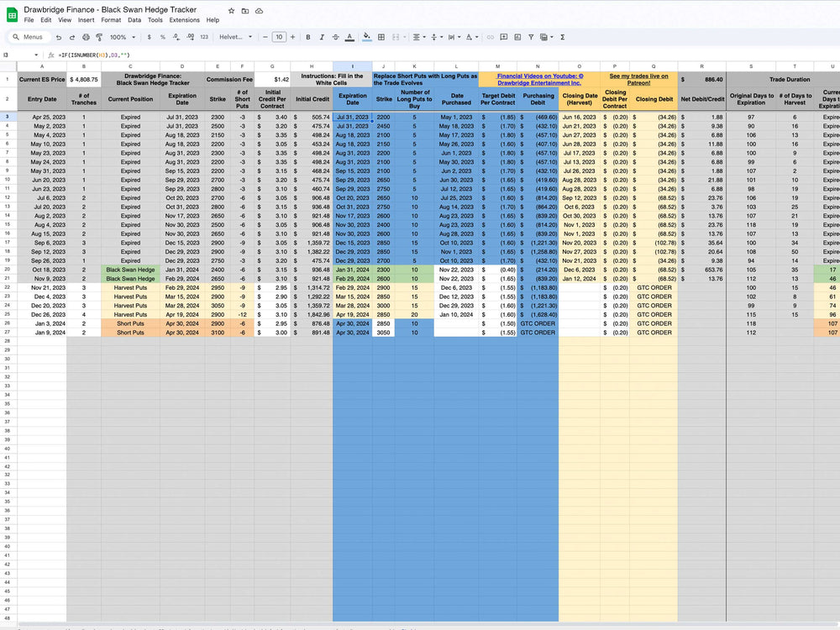
Task: Open text color picker
Action: [x=349, y=38]
